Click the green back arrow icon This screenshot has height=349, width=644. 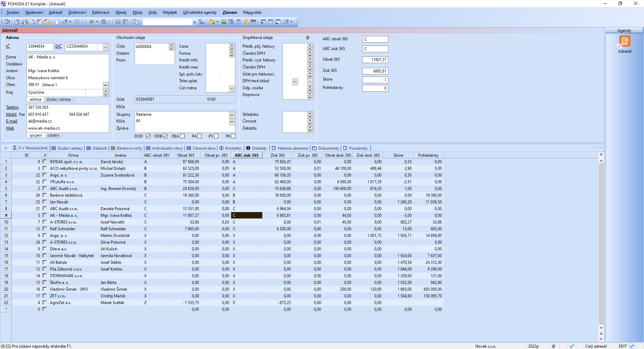point(91,22)
